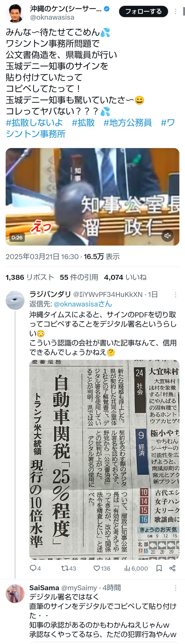Open more options on ラジバンダリ's reply

pyautogui.click(x=176, y=295)
